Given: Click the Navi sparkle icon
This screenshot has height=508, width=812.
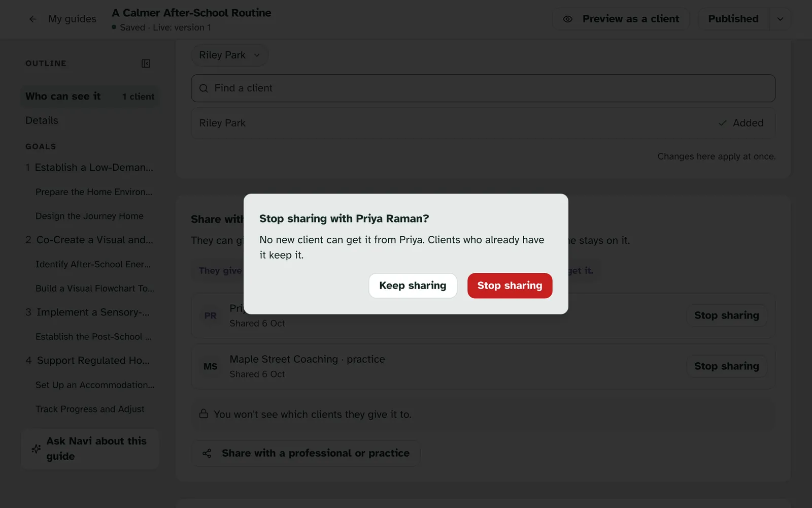Looking at the screenshot, I should [36, 449].
